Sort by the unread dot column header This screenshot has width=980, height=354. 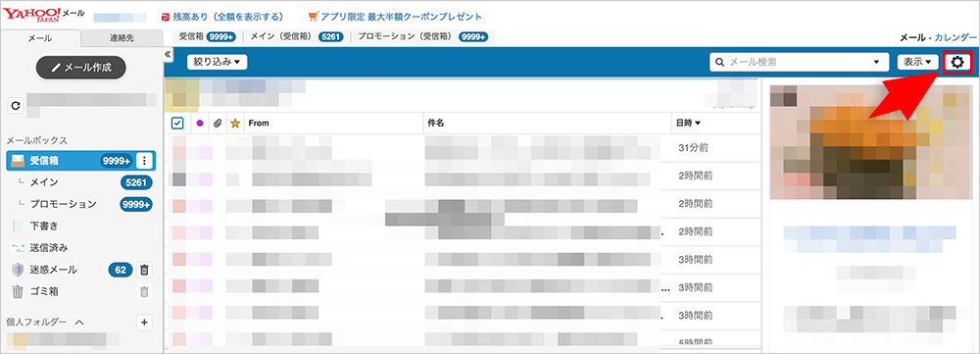pos(200,124)
